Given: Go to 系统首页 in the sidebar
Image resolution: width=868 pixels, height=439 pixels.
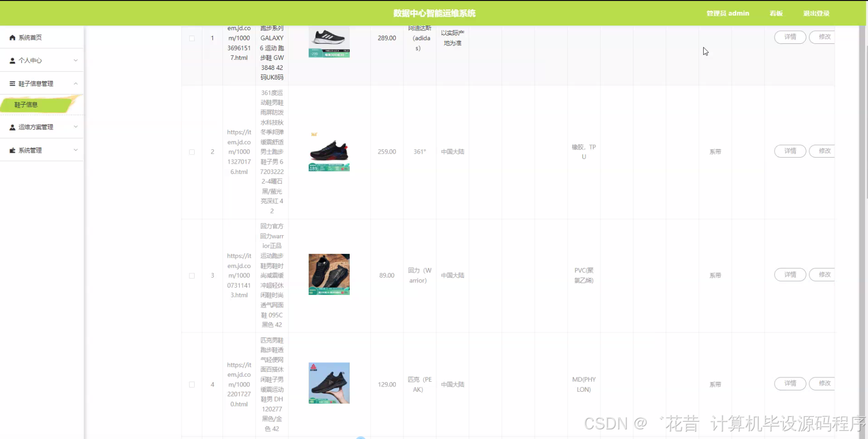Looking at the screenshot, I should tap(42, 38).
